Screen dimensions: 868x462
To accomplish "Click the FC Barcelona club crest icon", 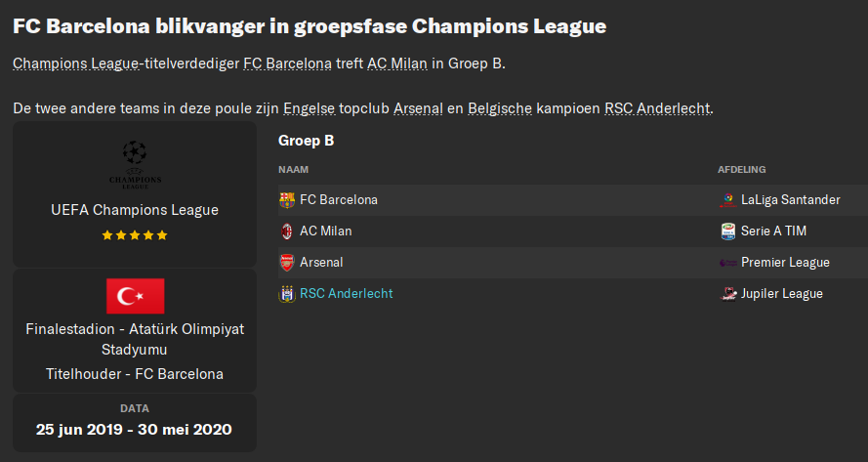I will point(286,200).
